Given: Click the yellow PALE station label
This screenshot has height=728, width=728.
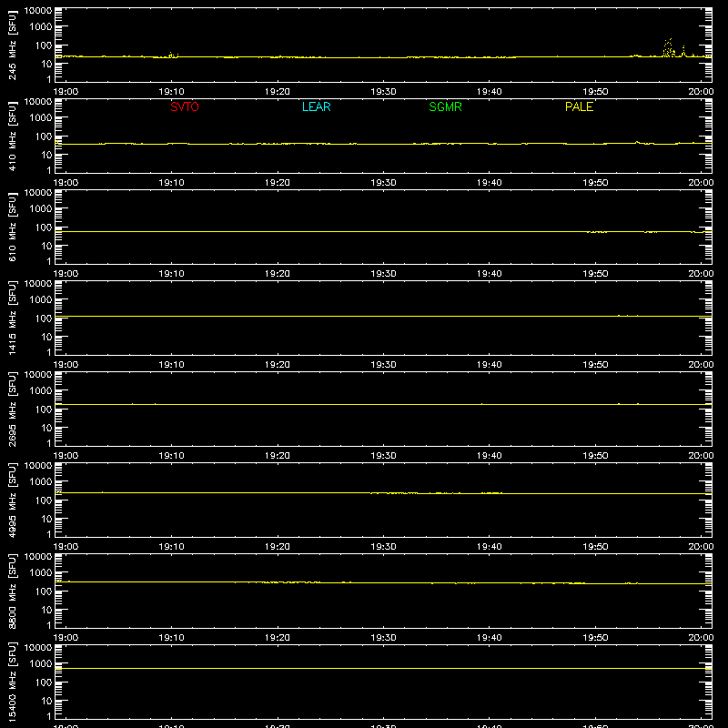Looking at the screenshot, I should coord(579,106).
